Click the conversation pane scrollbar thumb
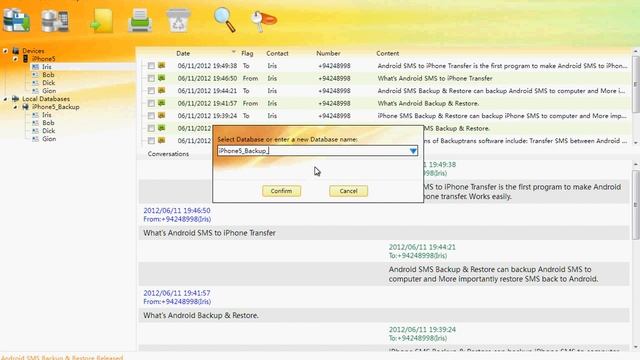Image resolution: width=640 pixels, height=360 pixels. (x=636, y=204)
